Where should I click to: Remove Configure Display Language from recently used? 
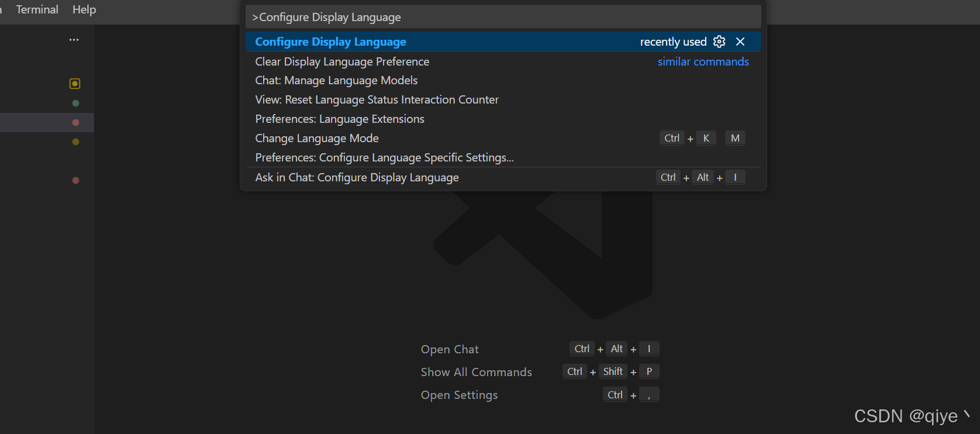[740, 42]
